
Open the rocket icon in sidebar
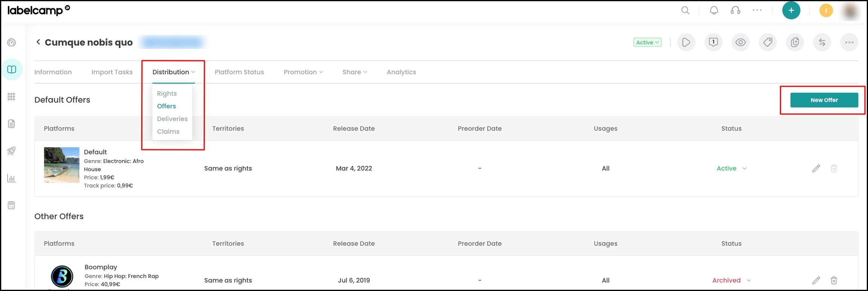tap(12, 151)
